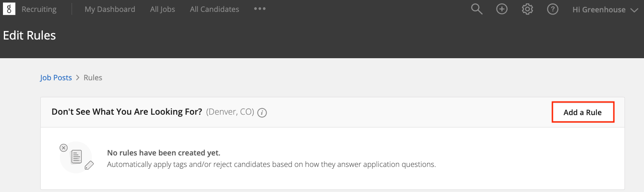Open the Configure gear icon
644x192 pixels.
click(x=527, y=9)
